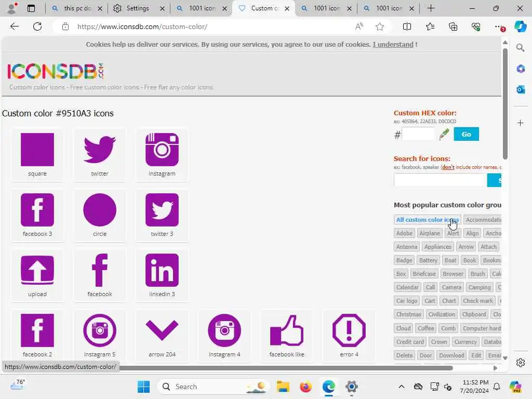Viewport: 532px width, 399px height.
Task: Open the instagram camera icon
Action: coord(162,150)
